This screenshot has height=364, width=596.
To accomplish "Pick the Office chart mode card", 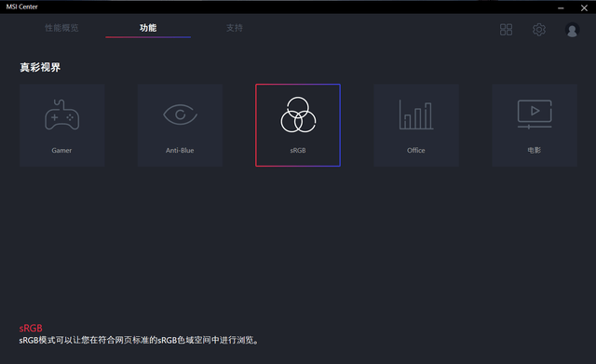I will click(x=416, y=126).
